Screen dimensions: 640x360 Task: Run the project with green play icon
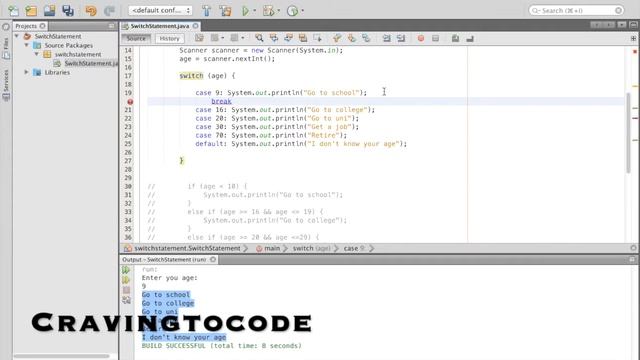(x=245, y=11)
